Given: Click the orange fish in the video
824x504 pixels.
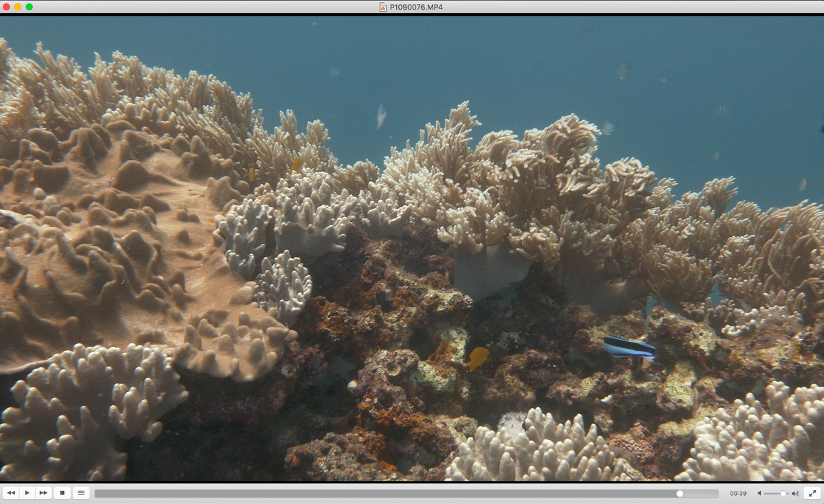Looking at the screenshot, I should (x=478, y=356).
